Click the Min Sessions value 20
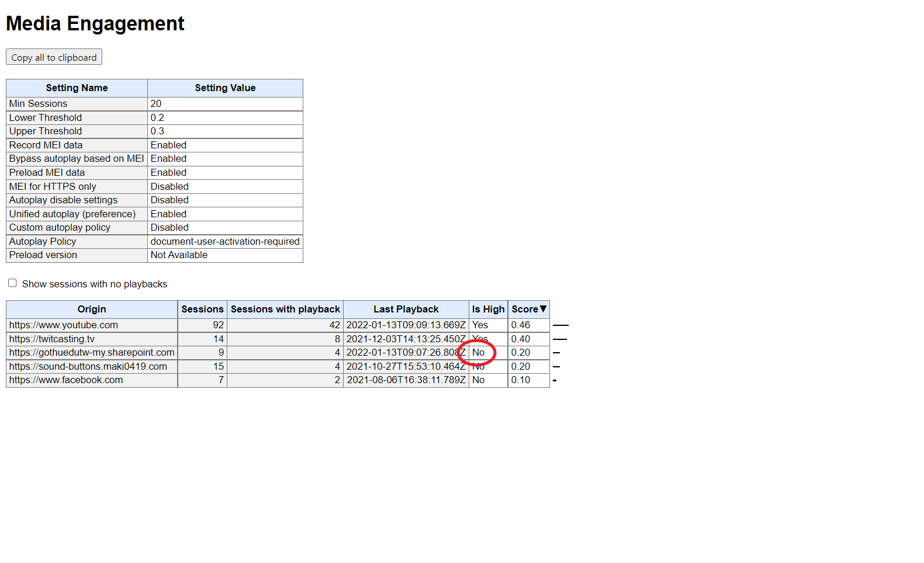Image resolution: width=924 pixels, height=563 pixels. click(156, 104)
